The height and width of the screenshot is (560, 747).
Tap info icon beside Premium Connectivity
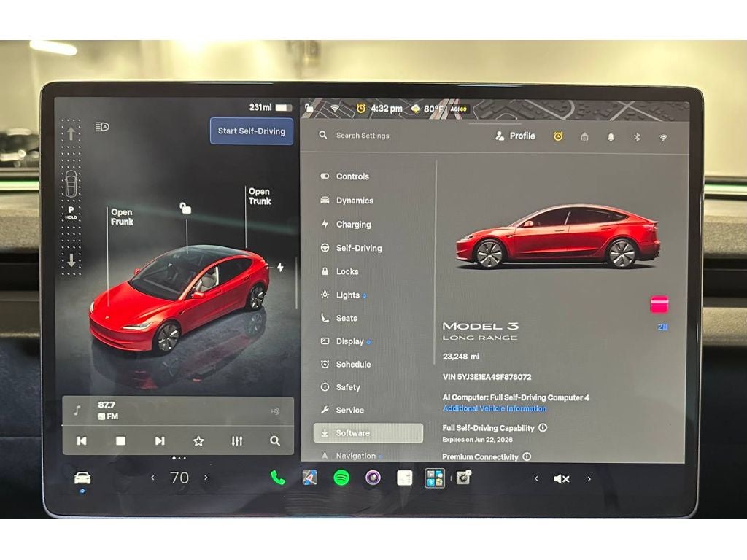[527, 456]
